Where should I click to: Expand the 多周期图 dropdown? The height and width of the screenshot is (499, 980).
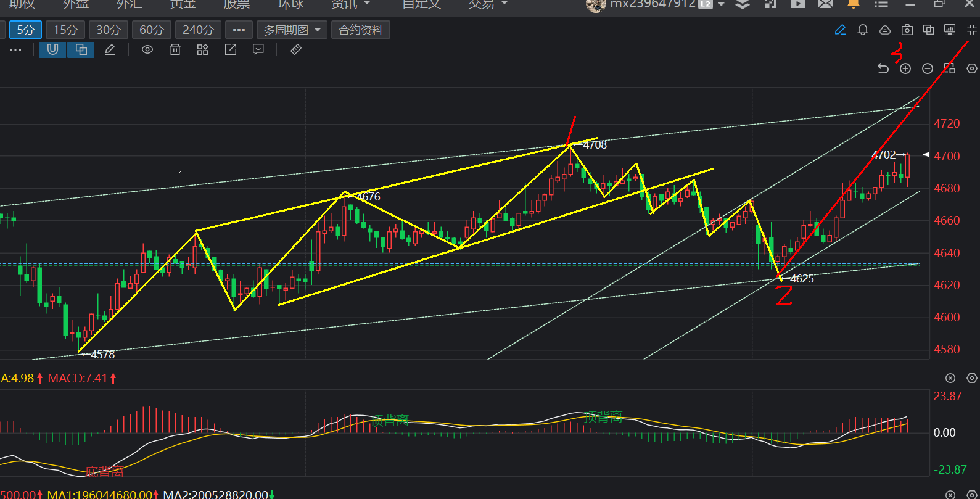292,30
